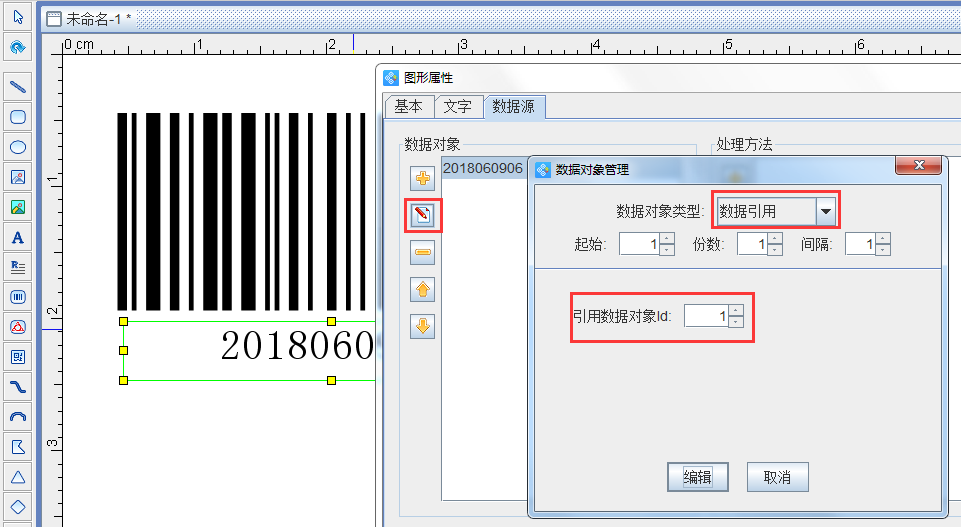
Task: Move data object up with arrow icon
Action: click(423, 289)
